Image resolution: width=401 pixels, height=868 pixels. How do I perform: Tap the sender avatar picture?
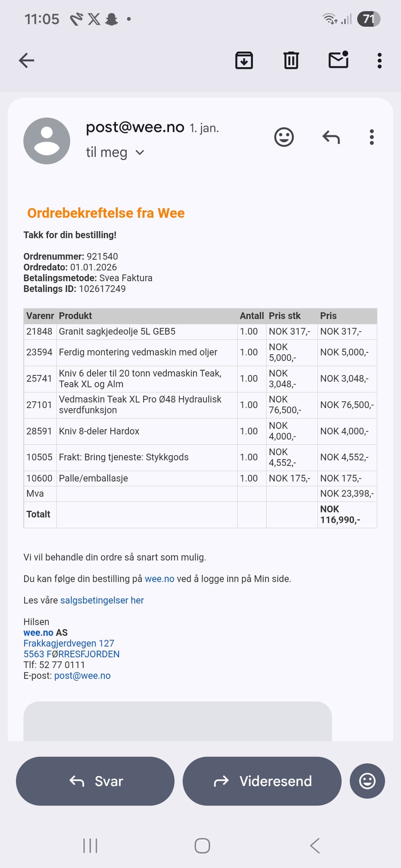[47, 141]
